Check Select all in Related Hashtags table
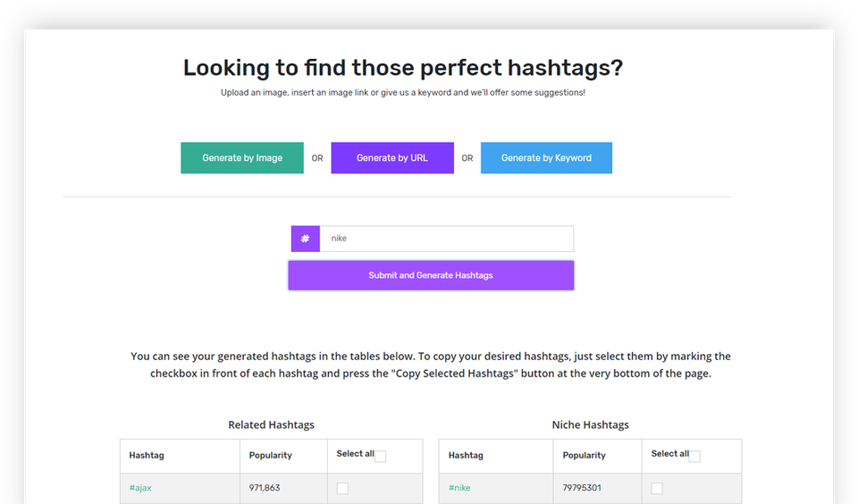Viewport: 858px width, 504px height. [380, 457]
